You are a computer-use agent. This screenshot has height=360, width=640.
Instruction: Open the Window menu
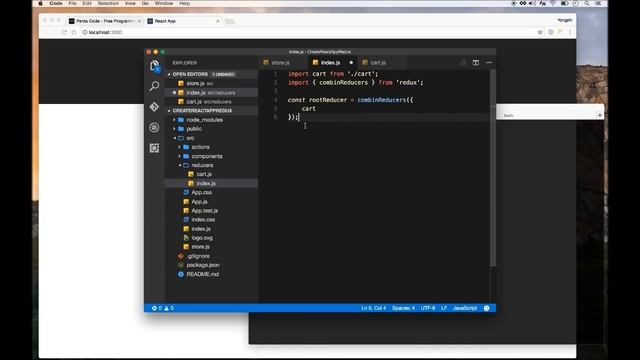click(164, 3)
